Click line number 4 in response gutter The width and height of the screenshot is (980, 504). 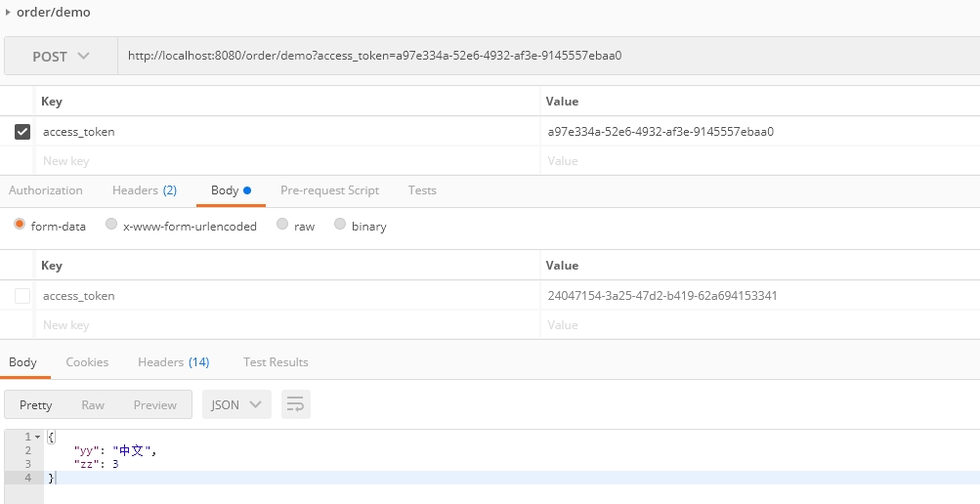[28, 478]
